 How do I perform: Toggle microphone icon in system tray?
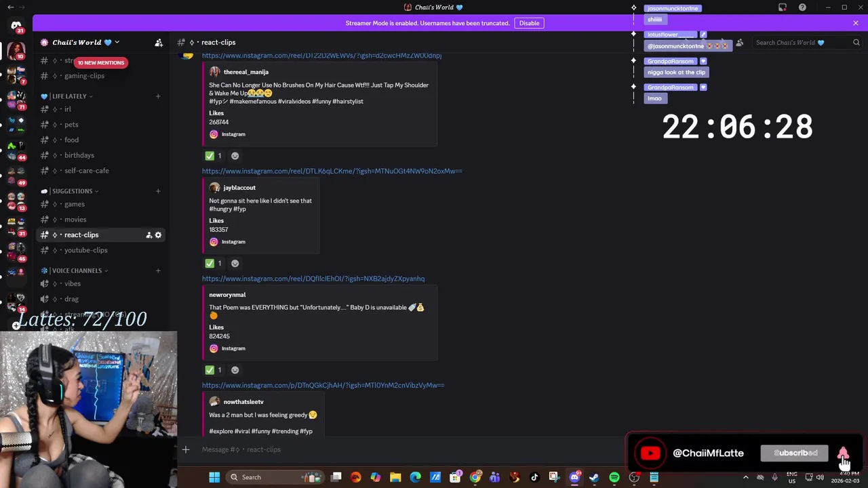click(774, 477)
